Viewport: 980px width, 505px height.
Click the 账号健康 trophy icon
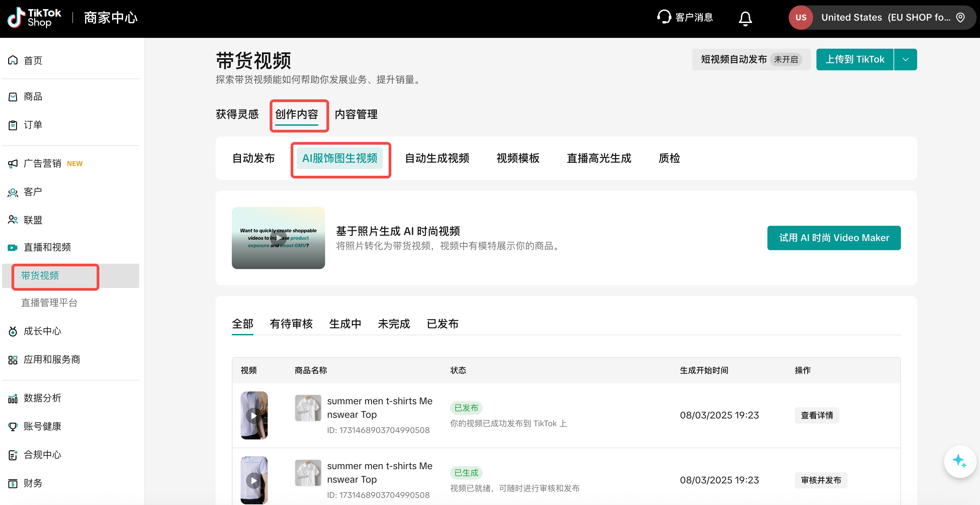click(x=13, y=427)
